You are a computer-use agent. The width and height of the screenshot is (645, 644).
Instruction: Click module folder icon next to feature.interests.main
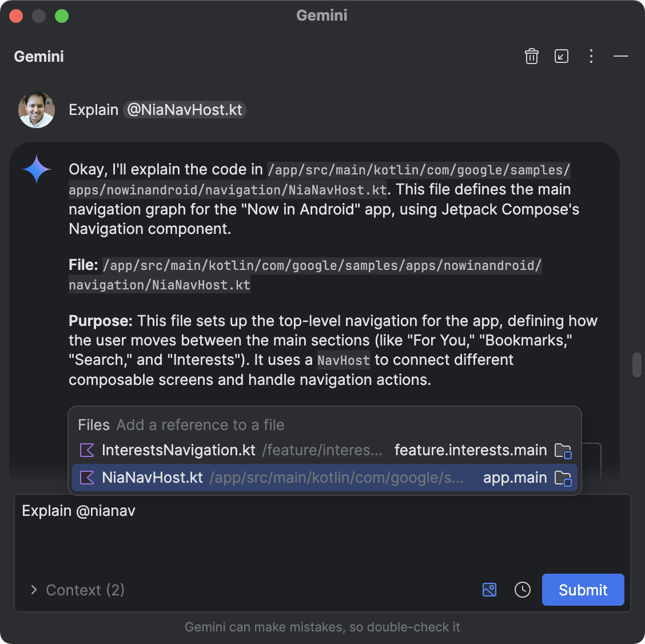(563, 451)
